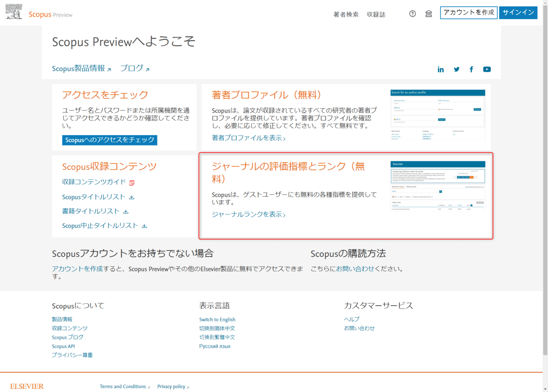Click external arrow beside ブログ

[x=148, y=69]
